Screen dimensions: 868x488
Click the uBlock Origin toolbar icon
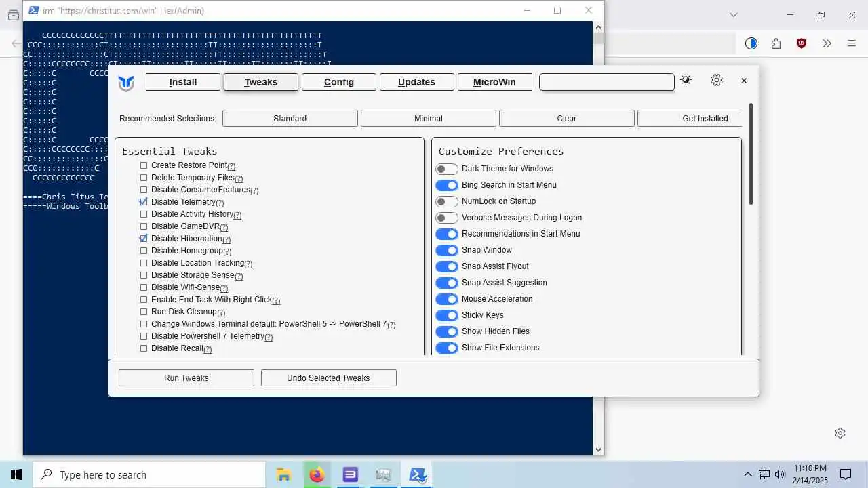[x=802, y=43]
